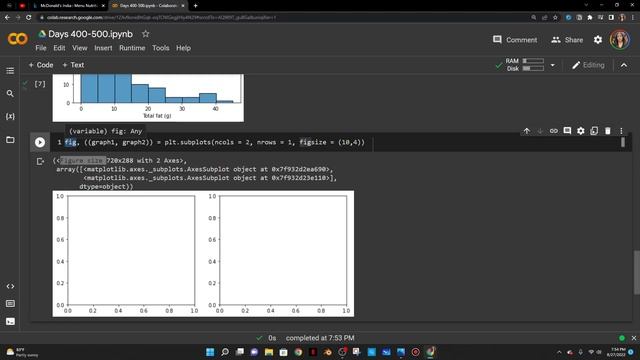Open the Runtime menu

[x=132, y=48]
